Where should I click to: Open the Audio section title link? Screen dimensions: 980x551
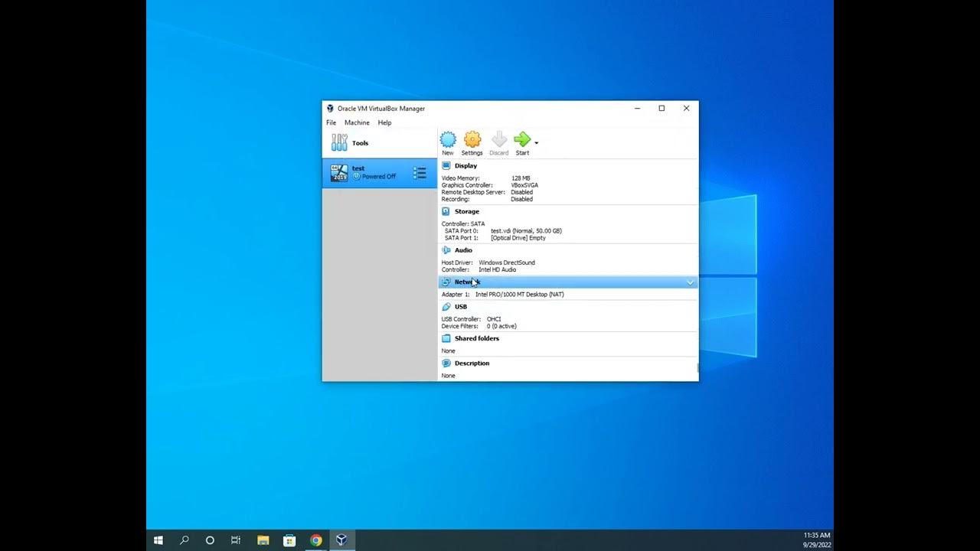coord(463,250)
